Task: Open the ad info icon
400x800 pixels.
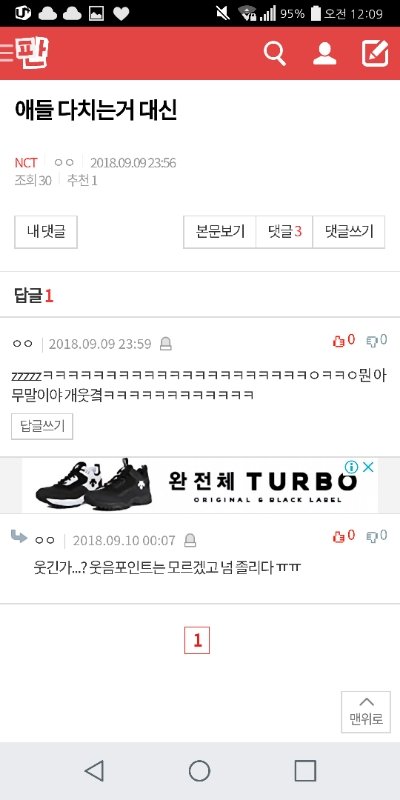Action: click(x=352, y=467)
